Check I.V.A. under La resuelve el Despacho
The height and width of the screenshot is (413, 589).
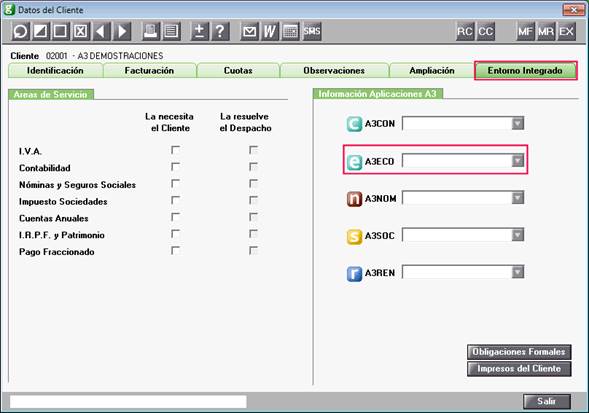click(254, 150)
